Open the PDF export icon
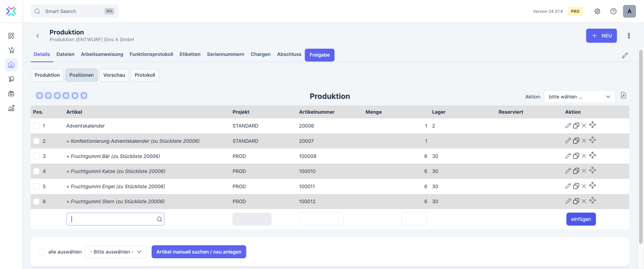 (623, 96)
